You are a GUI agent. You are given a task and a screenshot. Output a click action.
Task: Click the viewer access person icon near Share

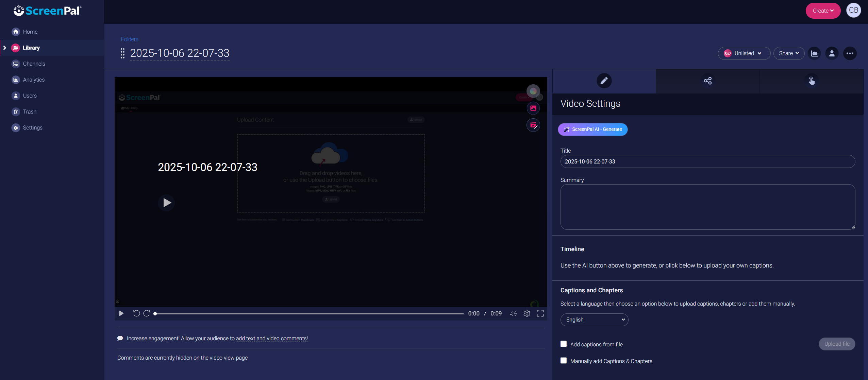point(832,53)
